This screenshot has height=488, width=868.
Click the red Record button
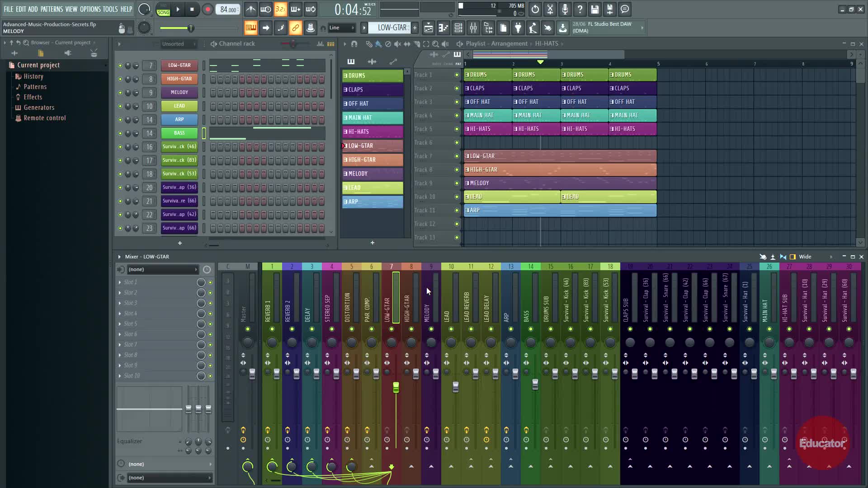tap(208, 9)
